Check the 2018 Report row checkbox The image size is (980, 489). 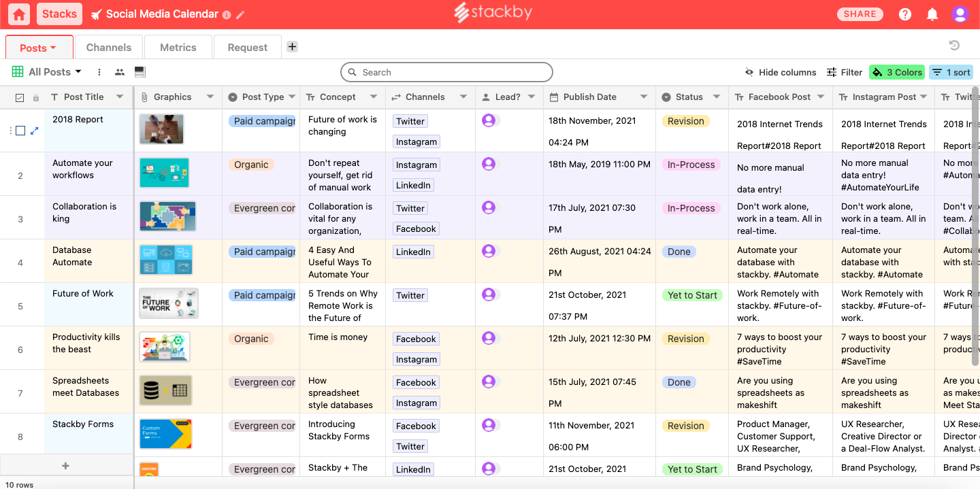coord(20,131)
